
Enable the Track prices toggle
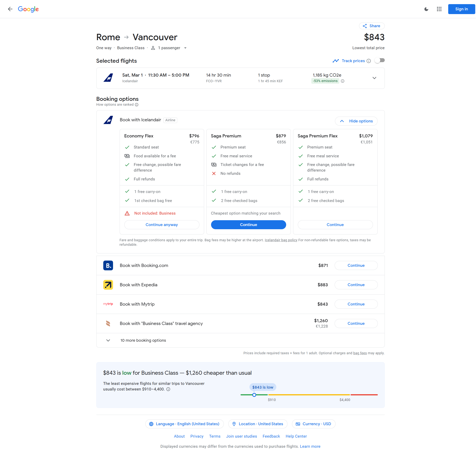pos(379,60)
